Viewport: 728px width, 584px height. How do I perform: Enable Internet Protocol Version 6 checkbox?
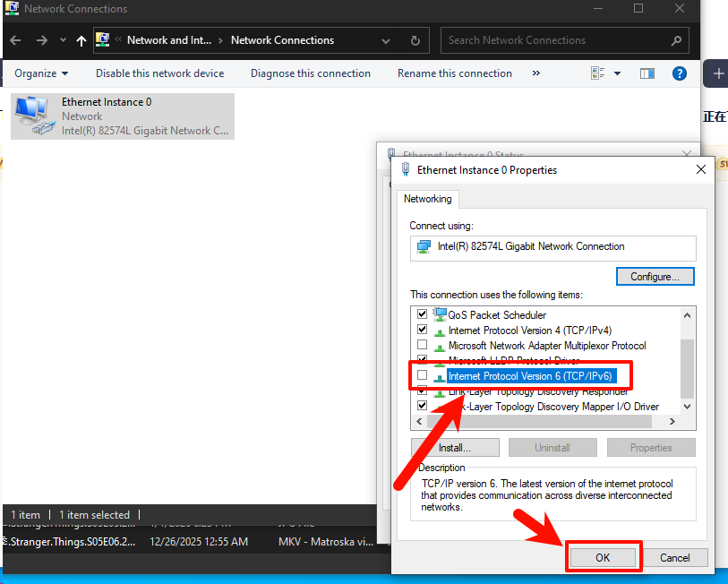pos(423,375)
